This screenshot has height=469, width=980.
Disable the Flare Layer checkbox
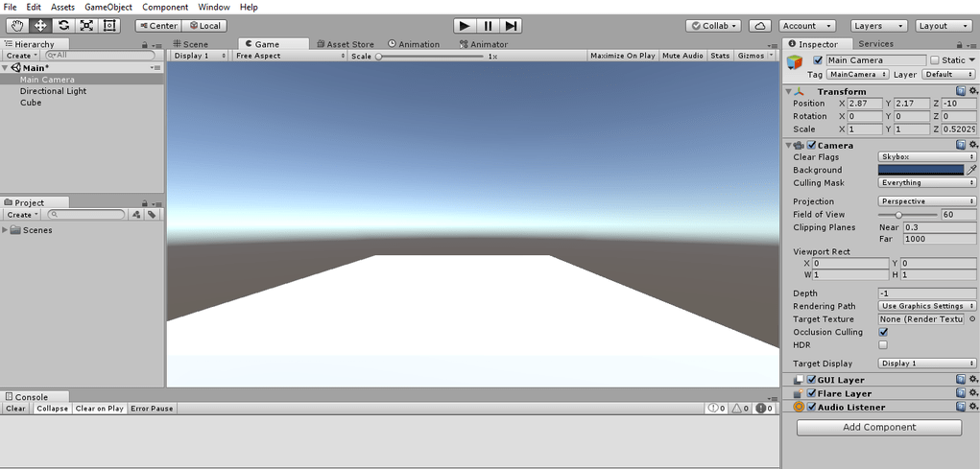click(x=811, y=393)
